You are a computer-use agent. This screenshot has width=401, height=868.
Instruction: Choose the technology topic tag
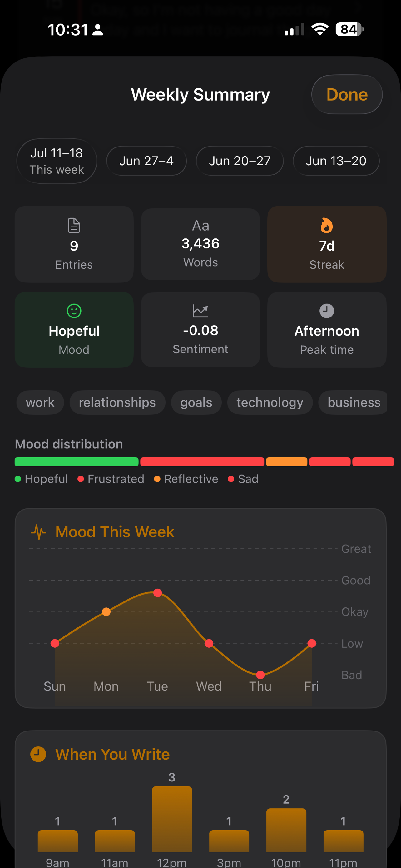coord(270,402)
